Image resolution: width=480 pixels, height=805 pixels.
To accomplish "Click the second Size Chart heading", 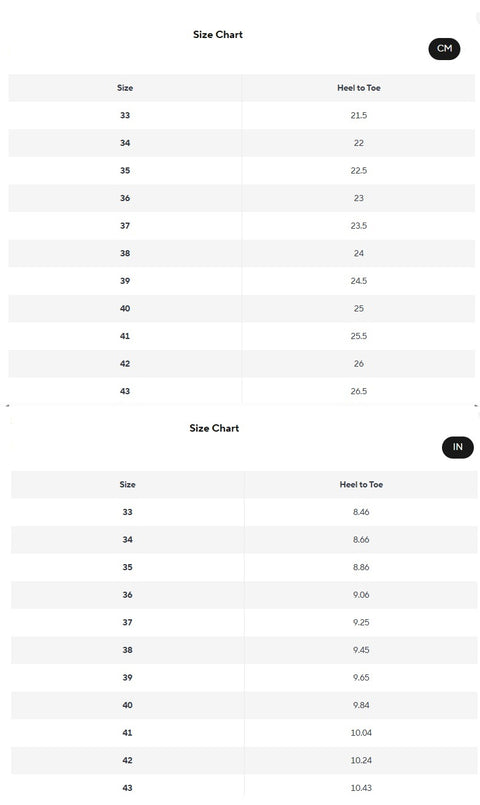I will click(214, 428).
